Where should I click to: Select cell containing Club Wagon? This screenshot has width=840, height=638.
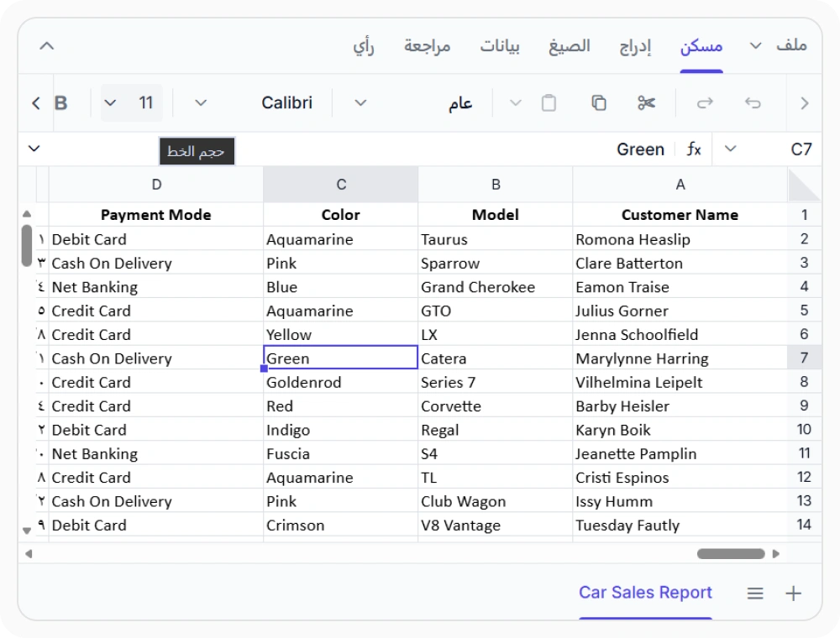coord(496,501)
